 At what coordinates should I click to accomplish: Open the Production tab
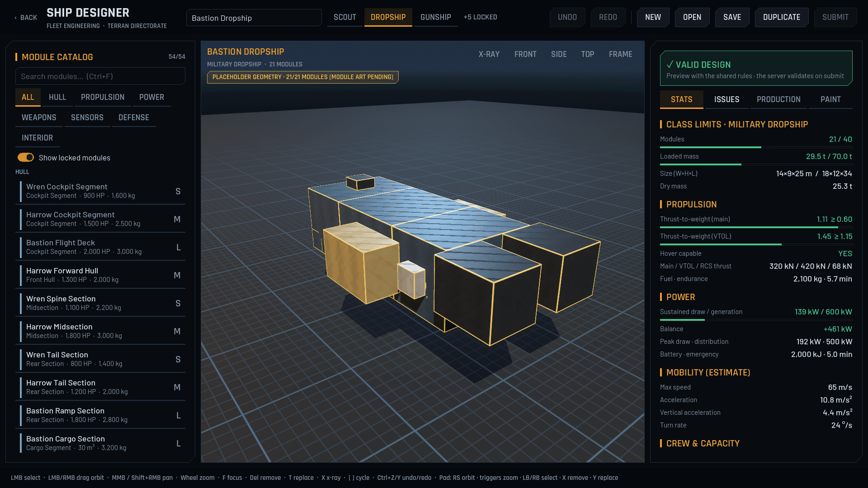pyautogui.click(x=778, y=99)
